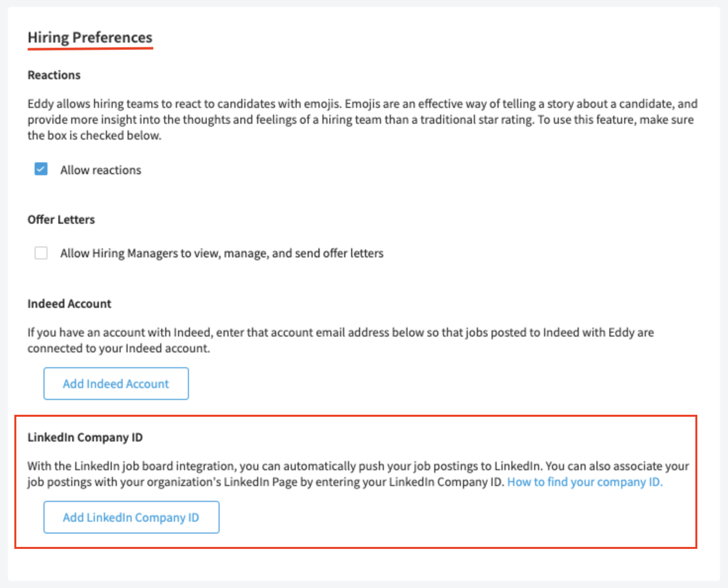Click the Reactions section heading
Viewport: 728px width, 588px height.
point(54,75)
